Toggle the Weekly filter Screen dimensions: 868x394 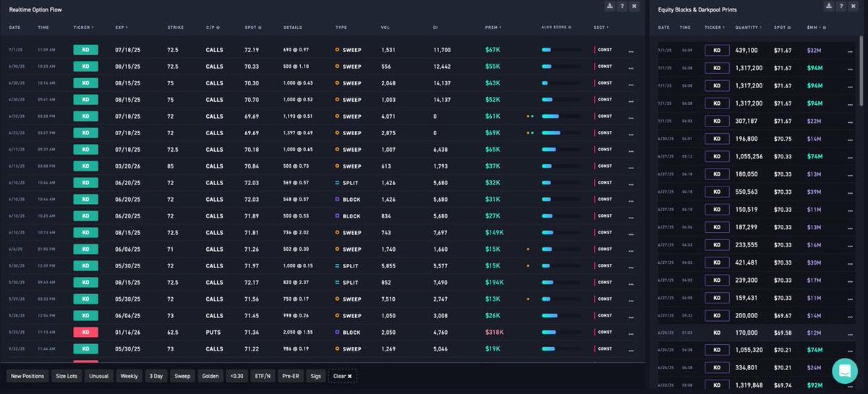point(129,376)
